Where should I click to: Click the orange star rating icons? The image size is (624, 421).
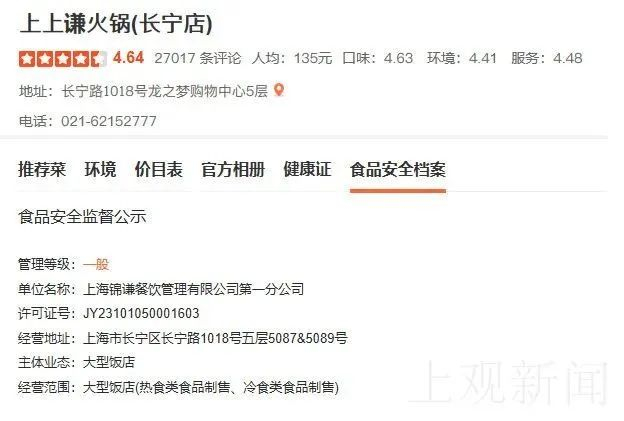(63, 59)
